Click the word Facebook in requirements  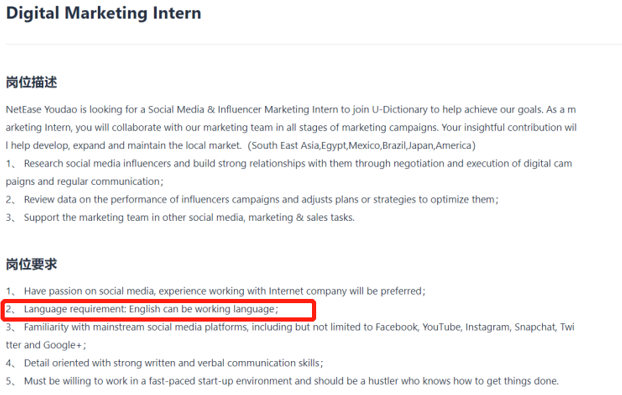point(397,327)
